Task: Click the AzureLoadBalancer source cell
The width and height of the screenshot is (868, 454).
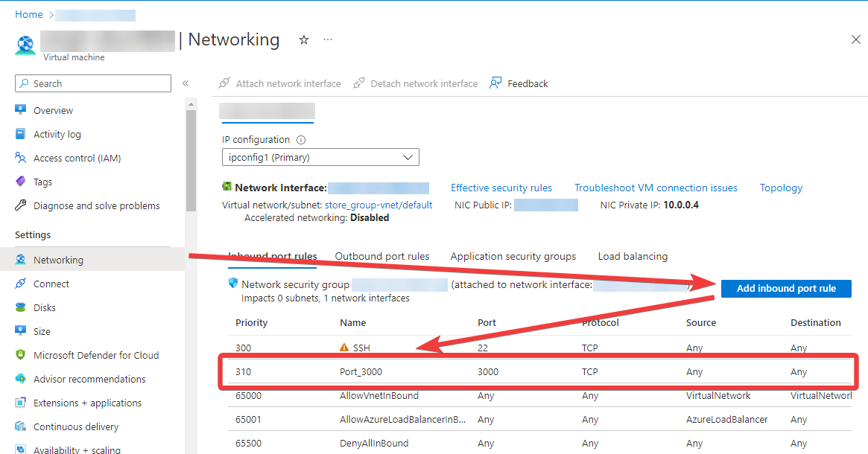Action: (727, 419)
